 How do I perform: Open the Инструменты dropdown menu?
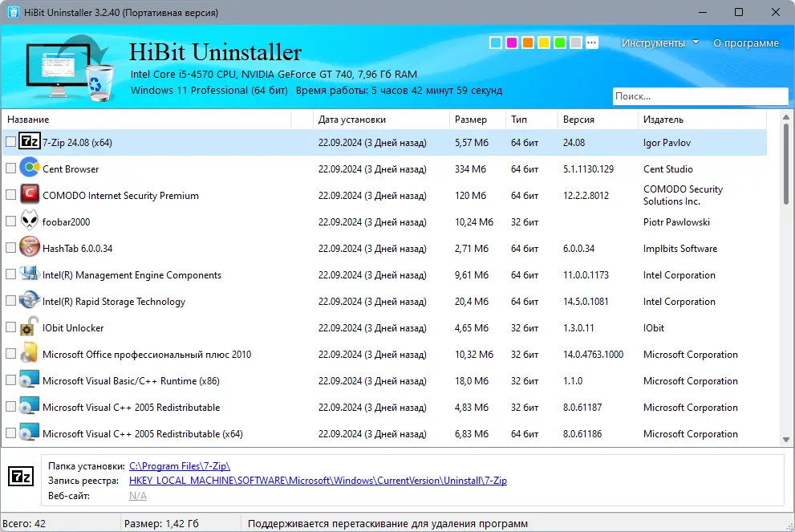(x=659, y=43)
